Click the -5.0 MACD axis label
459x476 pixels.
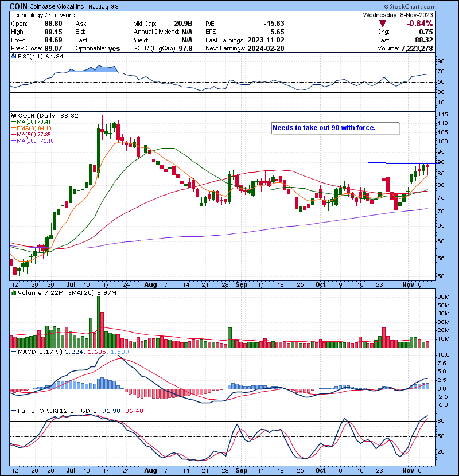441,405
